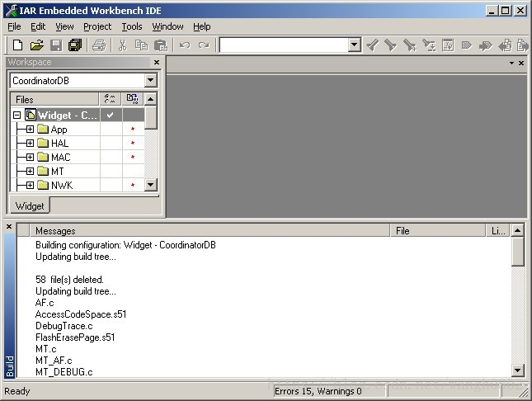532x401 pixels.
Task: Click the Redo arrow icon
Action: (x=204, y=45)
